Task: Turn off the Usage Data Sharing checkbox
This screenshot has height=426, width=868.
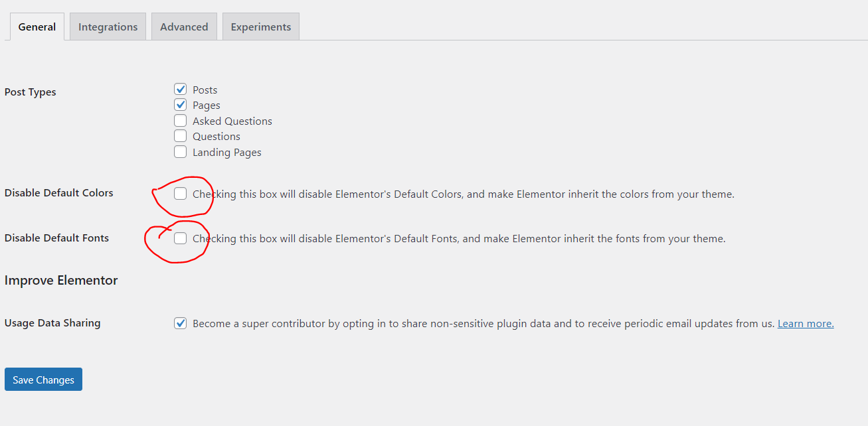Action: coord(180,323)
